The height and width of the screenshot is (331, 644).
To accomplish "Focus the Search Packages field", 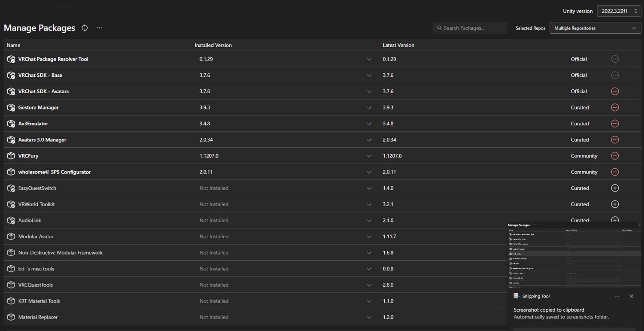I will [470, 28].
